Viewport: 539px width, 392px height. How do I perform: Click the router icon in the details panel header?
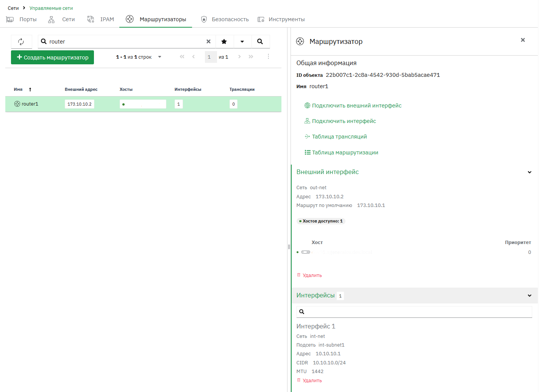point(300,41)
